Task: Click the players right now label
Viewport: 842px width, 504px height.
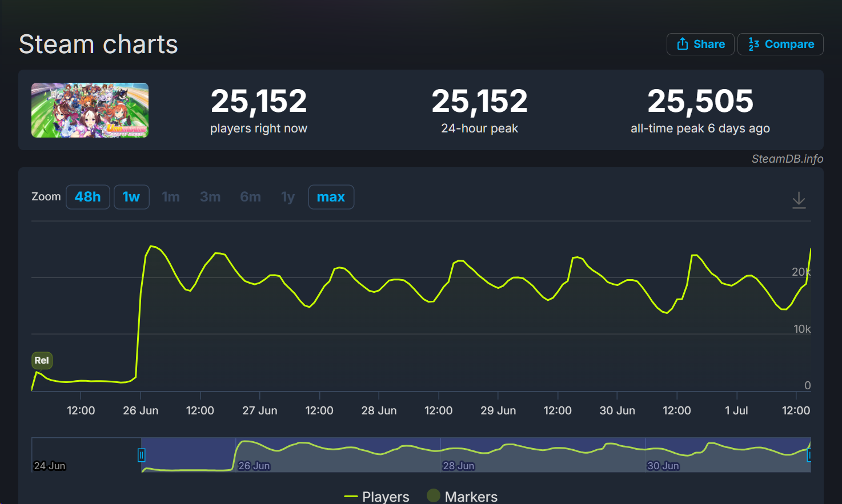Action: (x=259, y=128)
